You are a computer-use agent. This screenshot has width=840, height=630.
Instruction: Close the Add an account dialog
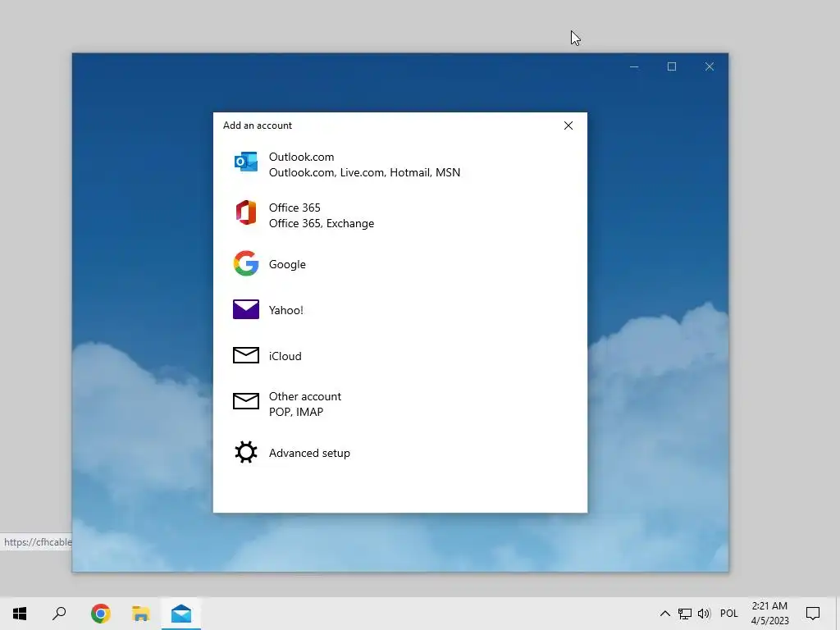click(568, 126)
